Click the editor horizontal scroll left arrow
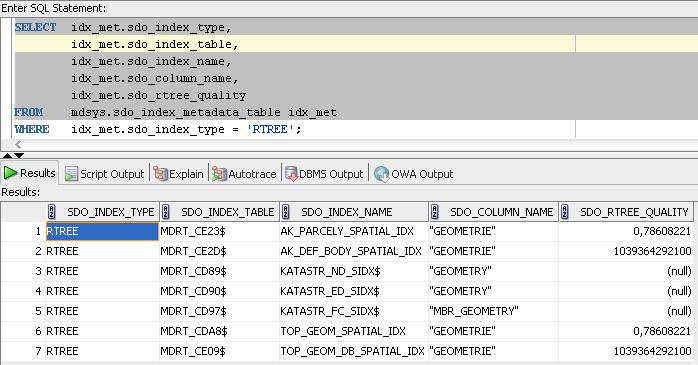698x365 pixels. pyautogui.click(x=18, y=144)
